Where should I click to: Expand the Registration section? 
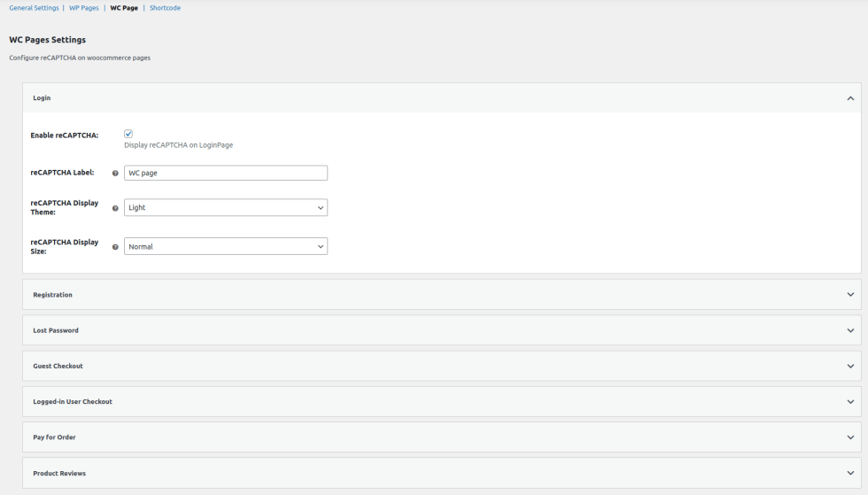(442, 295)
